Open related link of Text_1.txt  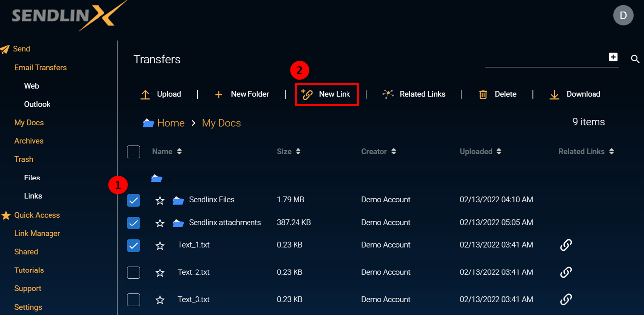point(566,245)
